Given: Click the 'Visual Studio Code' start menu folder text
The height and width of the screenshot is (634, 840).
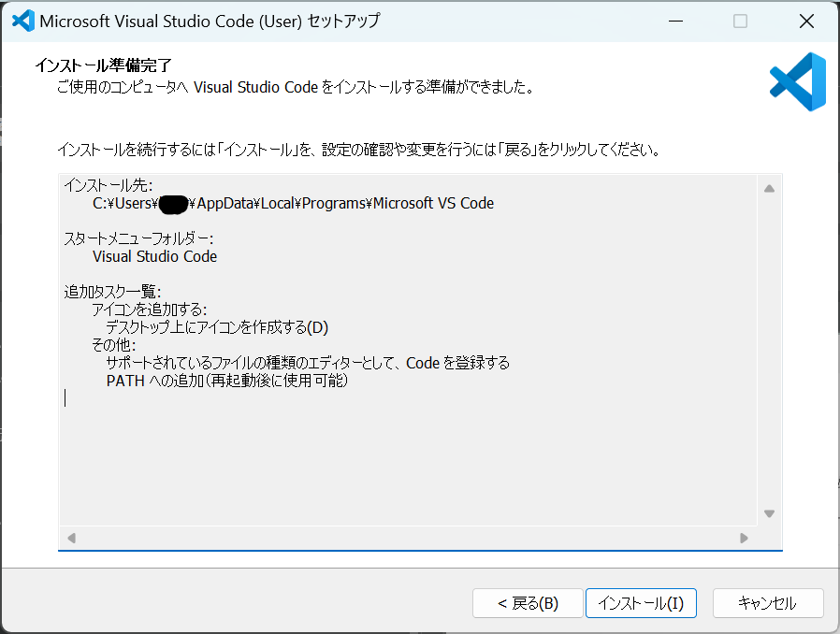Looking at the screenshot, I should [x=155, y=256].
